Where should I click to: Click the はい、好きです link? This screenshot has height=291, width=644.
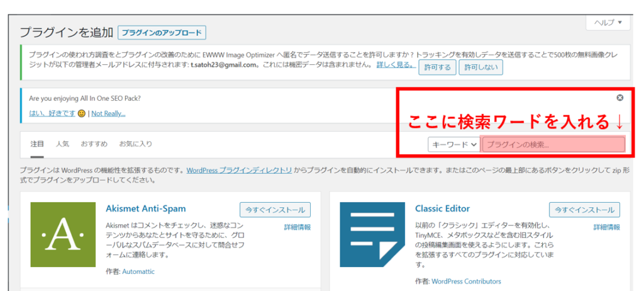pyautogui.click(x=52, y=113)
